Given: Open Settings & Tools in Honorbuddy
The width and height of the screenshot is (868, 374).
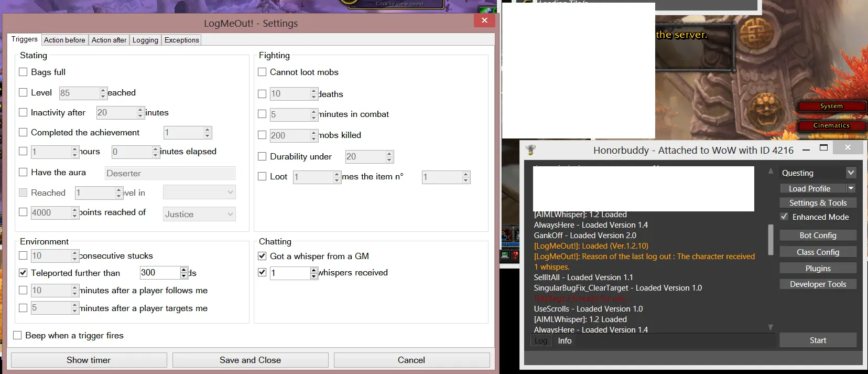Looking at the screenshot, I should tap(818, 202).
